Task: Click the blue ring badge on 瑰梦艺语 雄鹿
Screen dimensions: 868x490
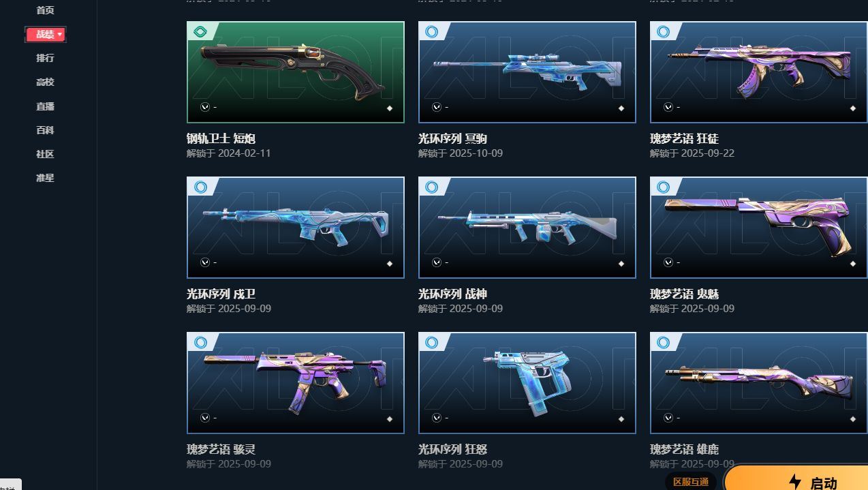Action: point(664,342)
